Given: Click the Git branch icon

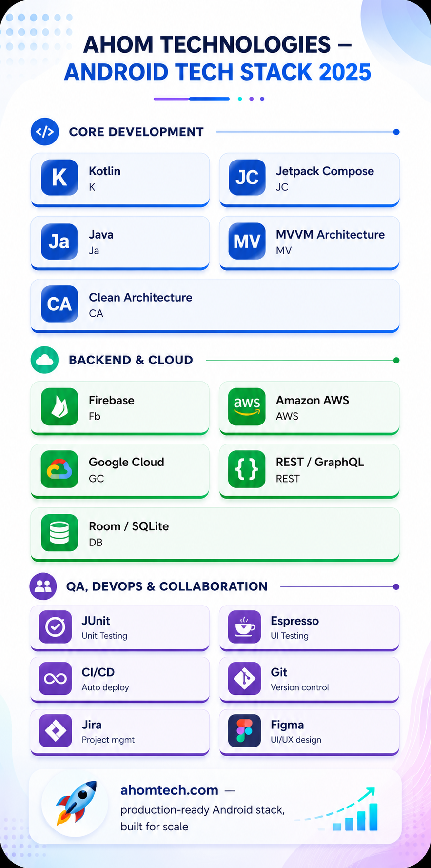Looking at the screenshot, I should (245, 679).
